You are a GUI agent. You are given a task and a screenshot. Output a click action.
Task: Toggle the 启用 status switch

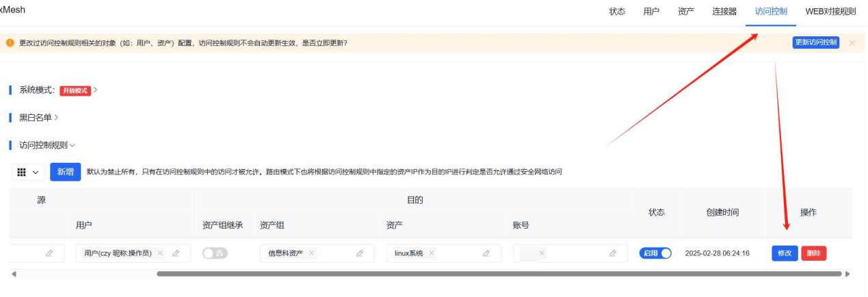click(x=655, y=253)
